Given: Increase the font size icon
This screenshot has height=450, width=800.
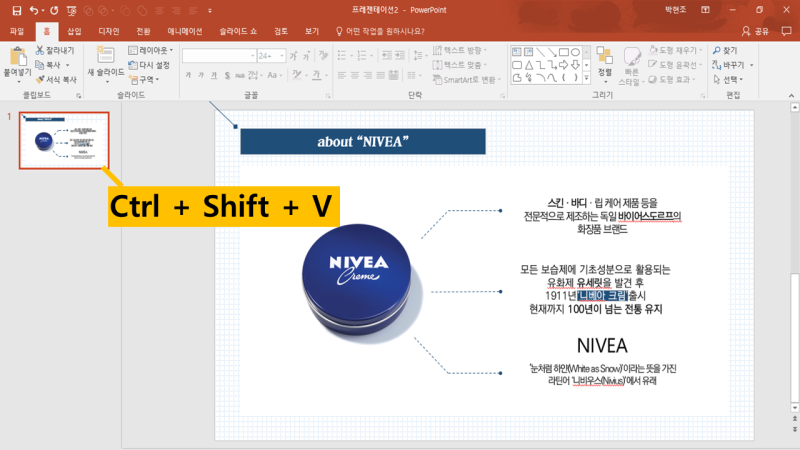Looking at the screenshot, I should click(293, 56).
